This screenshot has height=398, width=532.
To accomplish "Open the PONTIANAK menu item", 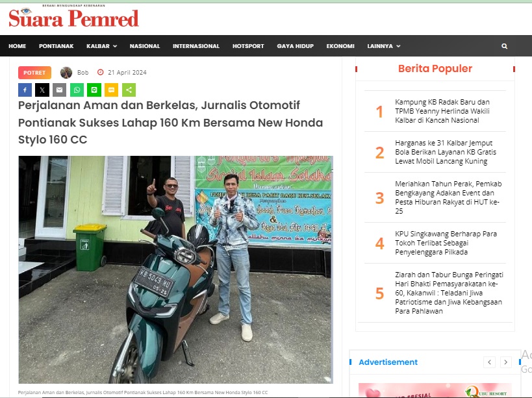I will [57, 46].
